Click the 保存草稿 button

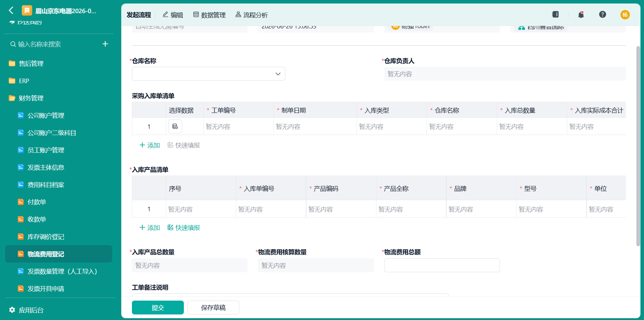pyautogui.click(x=213, y=308)
